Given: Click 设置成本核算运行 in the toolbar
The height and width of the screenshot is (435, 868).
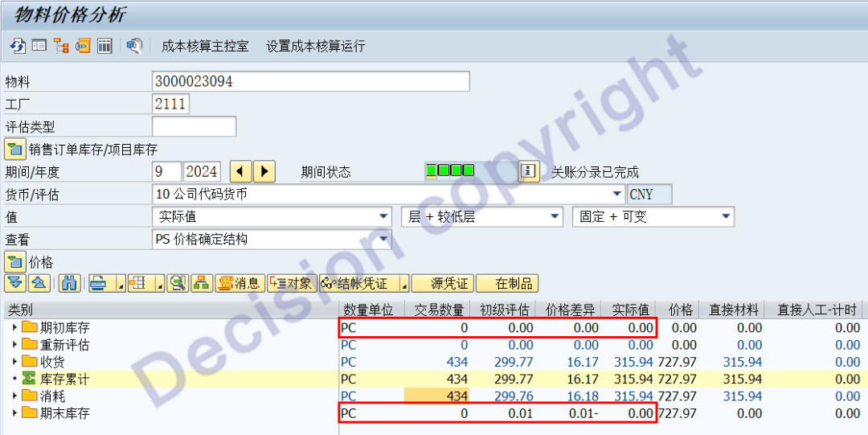Looking at the screenshot, I should tap(315, 46).
